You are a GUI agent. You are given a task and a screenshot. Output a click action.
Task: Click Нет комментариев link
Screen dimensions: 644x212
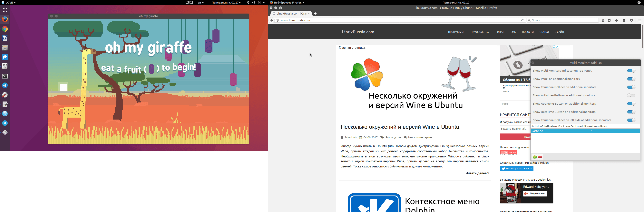coord(420,137)
